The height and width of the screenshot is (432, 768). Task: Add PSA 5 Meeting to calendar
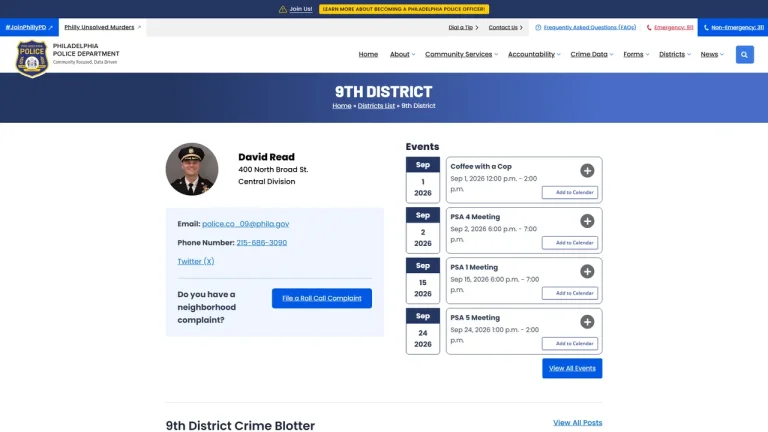tap(570, 344)
